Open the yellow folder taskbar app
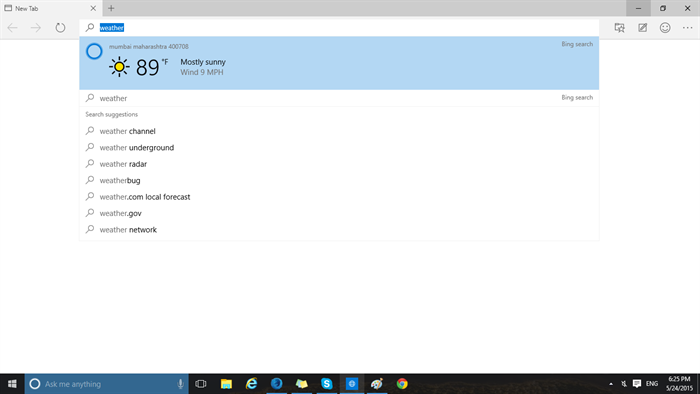 [302, 384]
